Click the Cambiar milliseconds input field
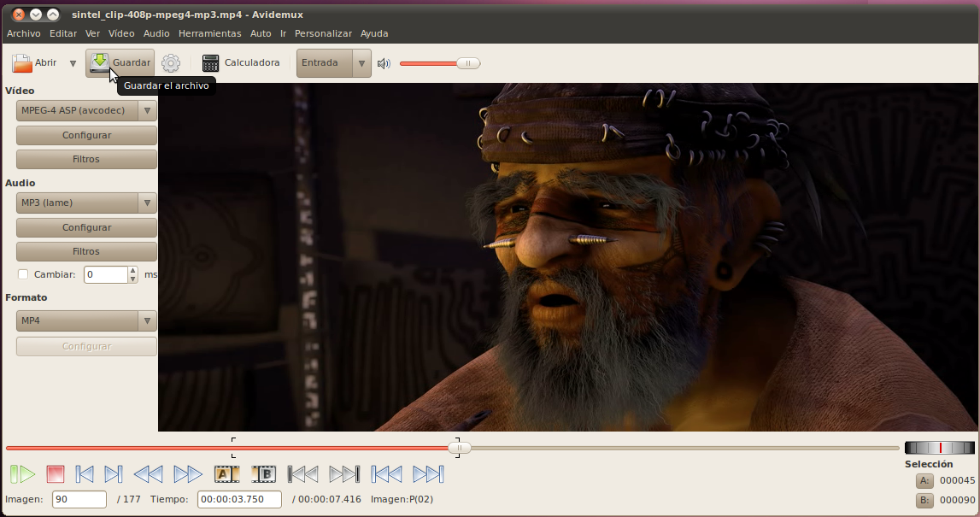Screen dimensions: 980x517 106,274
